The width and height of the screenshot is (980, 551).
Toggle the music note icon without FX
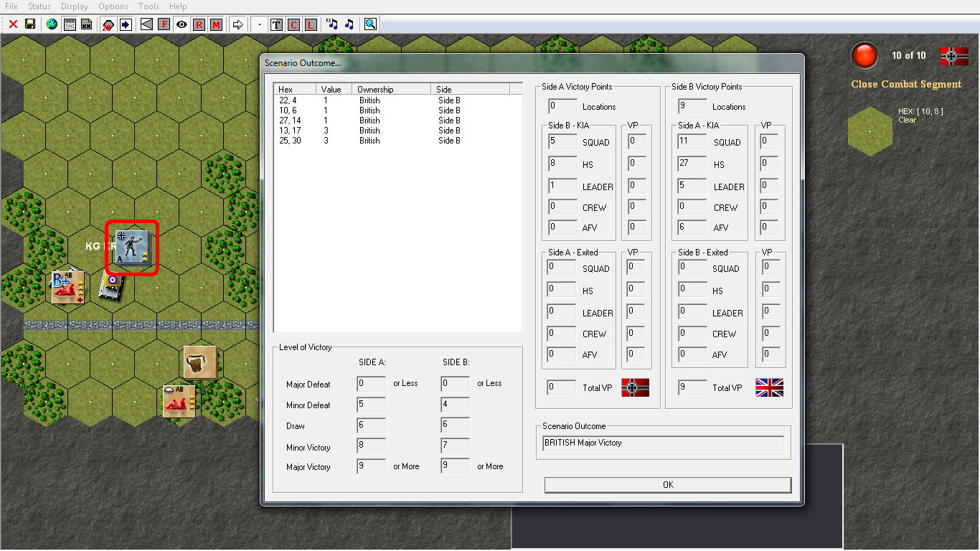(349, 24)
